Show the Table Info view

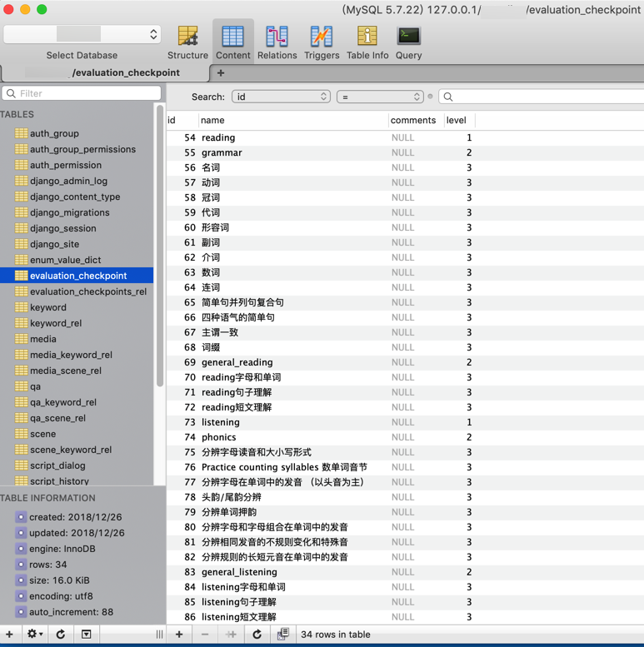[367, 42]
